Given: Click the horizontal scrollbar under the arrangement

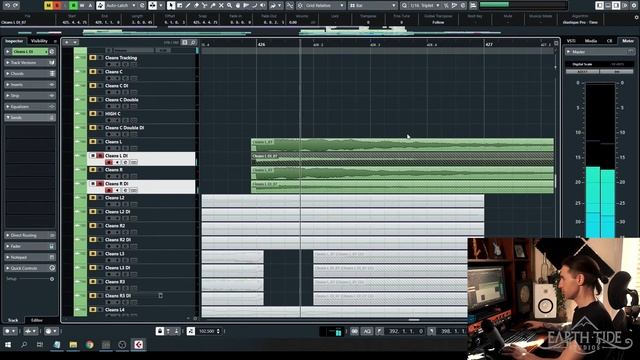Looking at the screenshot, I should 413,320.
